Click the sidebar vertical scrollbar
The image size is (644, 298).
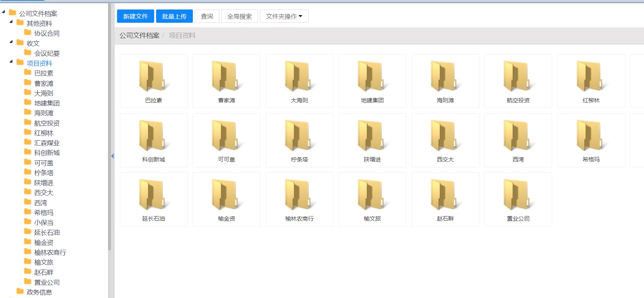tap(109, 127)
